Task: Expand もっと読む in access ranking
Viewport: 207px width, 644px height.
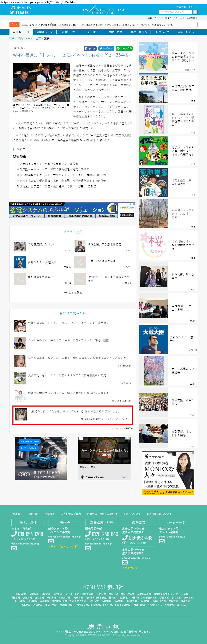Action: pos(73,292)
